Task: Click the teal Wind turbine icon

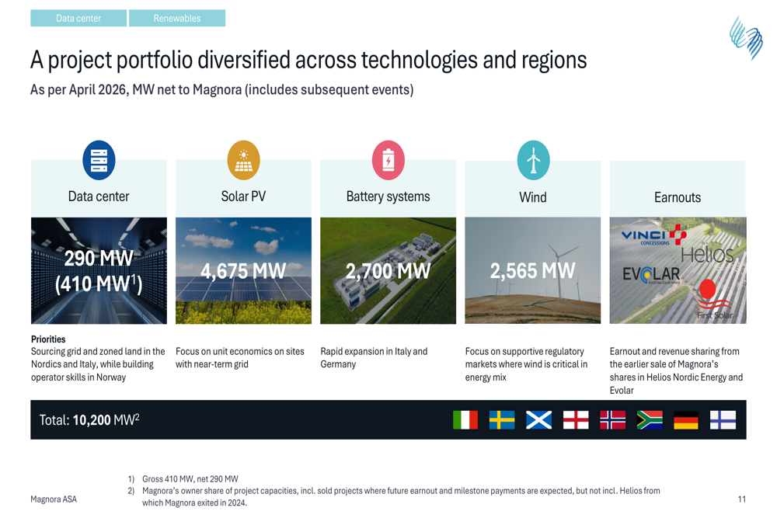Action: pos(533,160)
